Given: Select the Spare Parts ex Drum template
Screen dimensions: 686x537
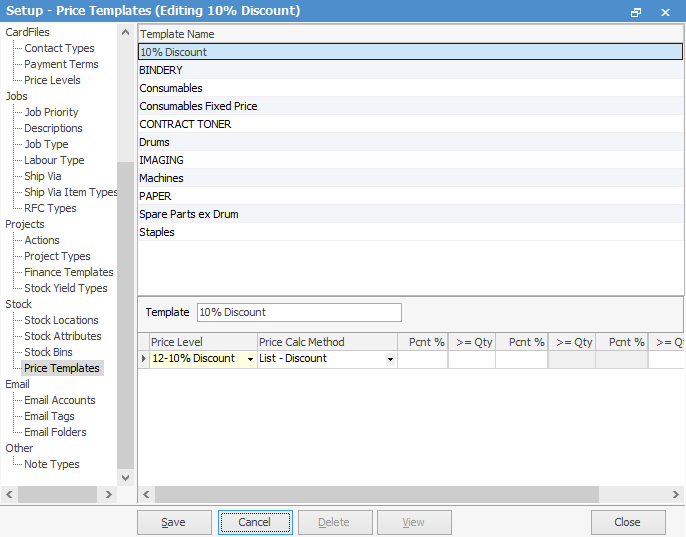Looking at the screenshot, I should [188, 214].
